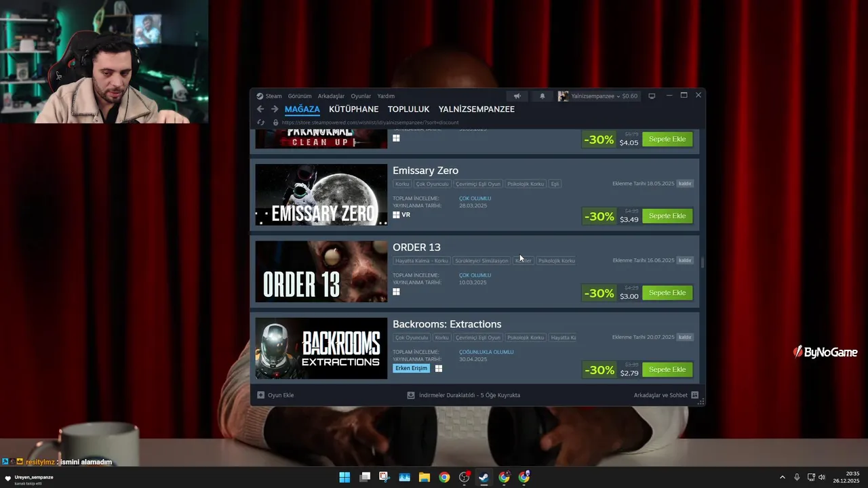Open the Backrooms Extractions game thumbnail
The image size is (868, 488).
click(321, 348)
